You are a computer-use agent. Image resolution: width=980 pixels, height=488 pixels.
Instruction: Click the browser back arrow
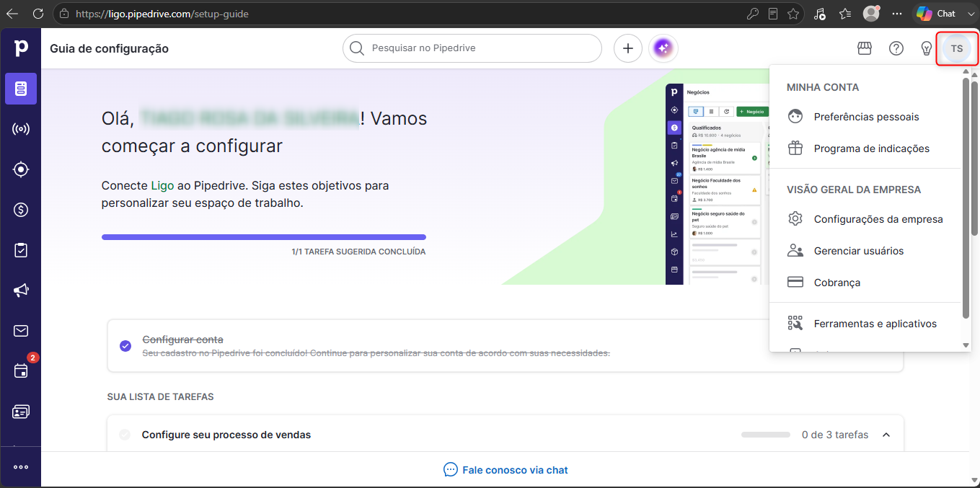point(12,14)
